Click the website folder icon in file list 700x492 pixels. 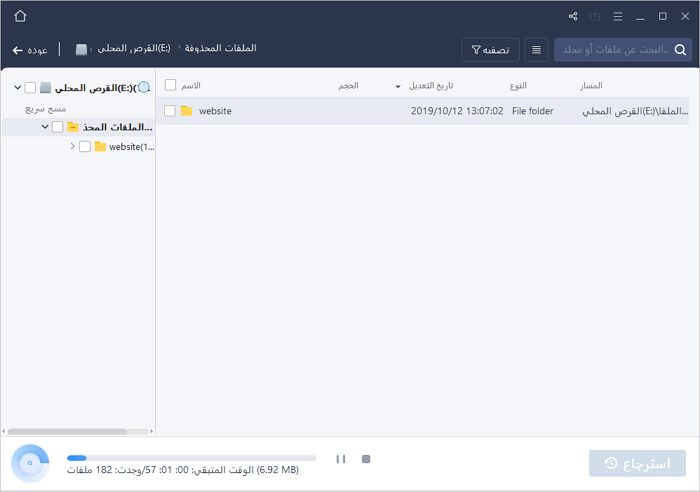click(x=186, y=111)
